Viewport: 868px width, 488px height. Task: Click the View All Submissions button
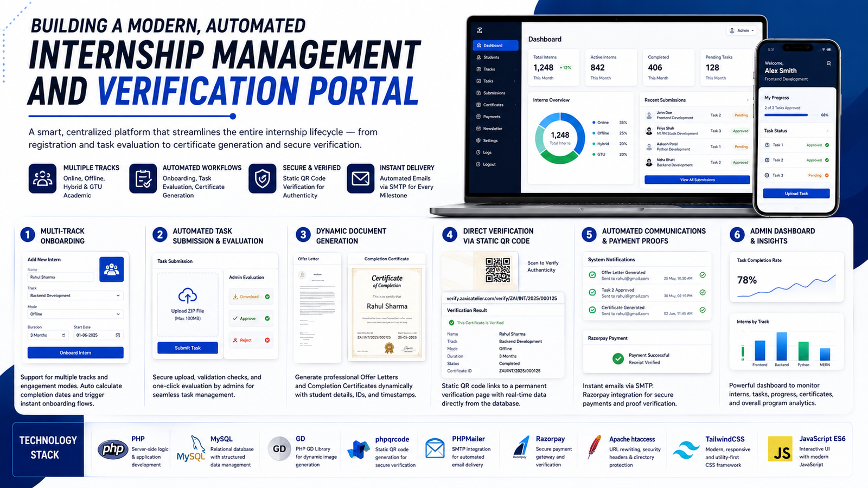click(697, 180)
